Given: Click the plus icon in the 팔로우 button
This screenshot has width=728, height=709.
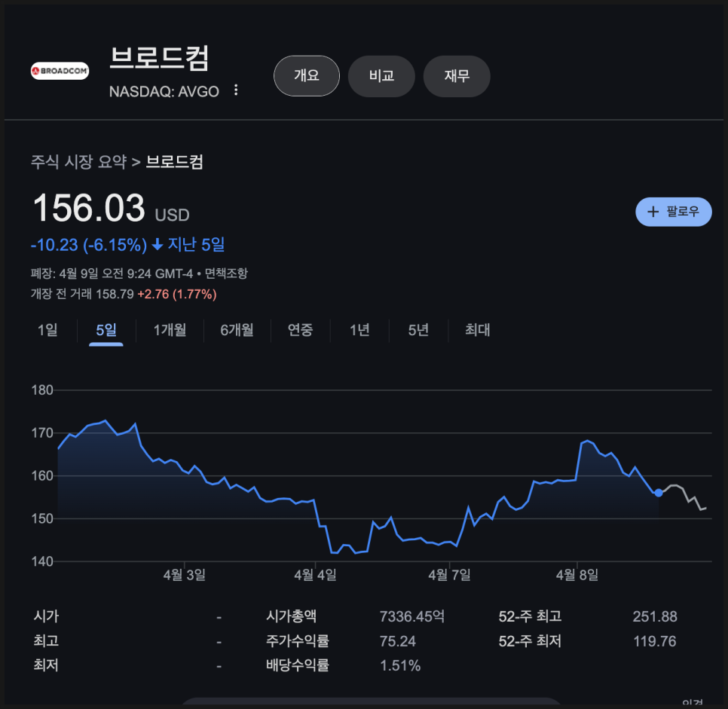Looking at the screenshot, I should (653, 212).
